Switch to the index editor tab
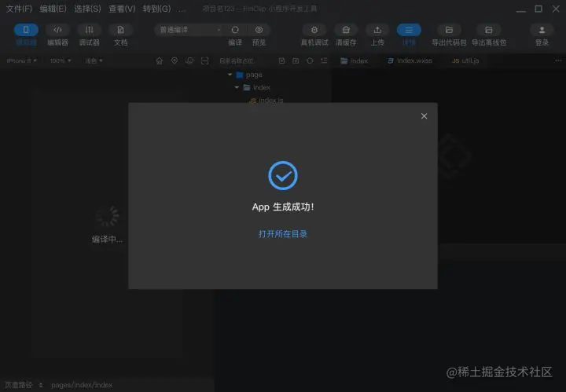 coord(354,61)
